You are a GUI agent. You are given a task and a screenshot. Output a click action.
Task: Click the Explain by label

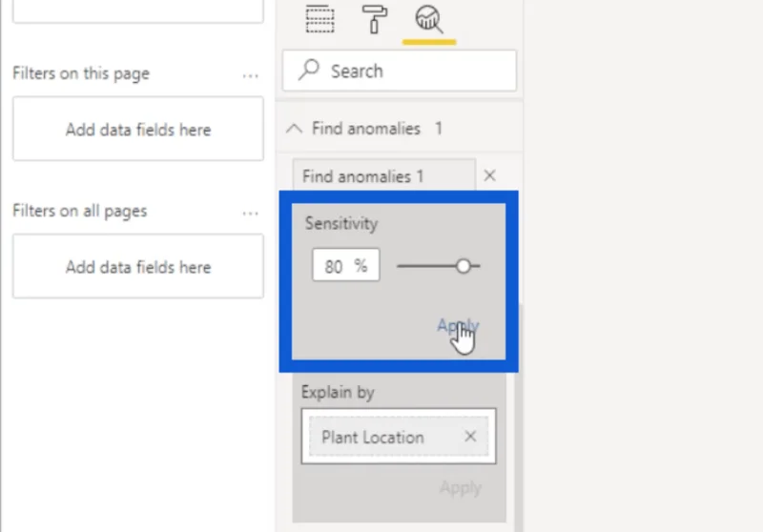338,392
